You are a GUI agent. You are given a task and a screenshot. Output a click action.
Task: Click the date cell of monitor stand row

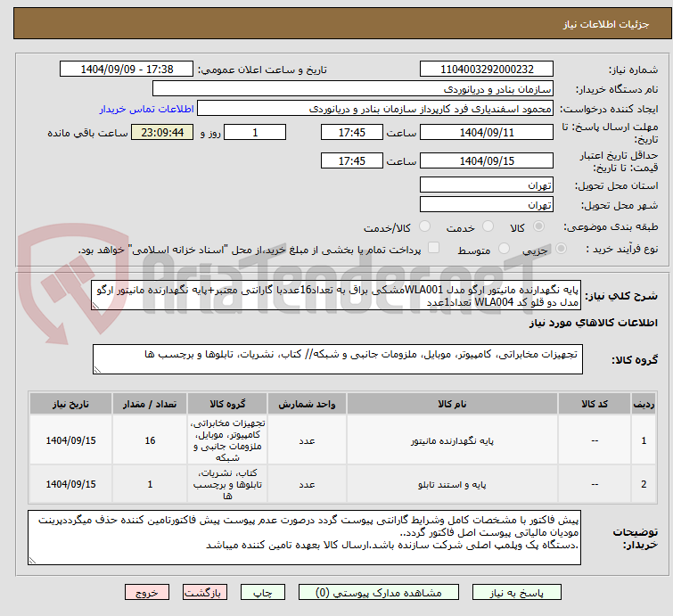(70, 440)
